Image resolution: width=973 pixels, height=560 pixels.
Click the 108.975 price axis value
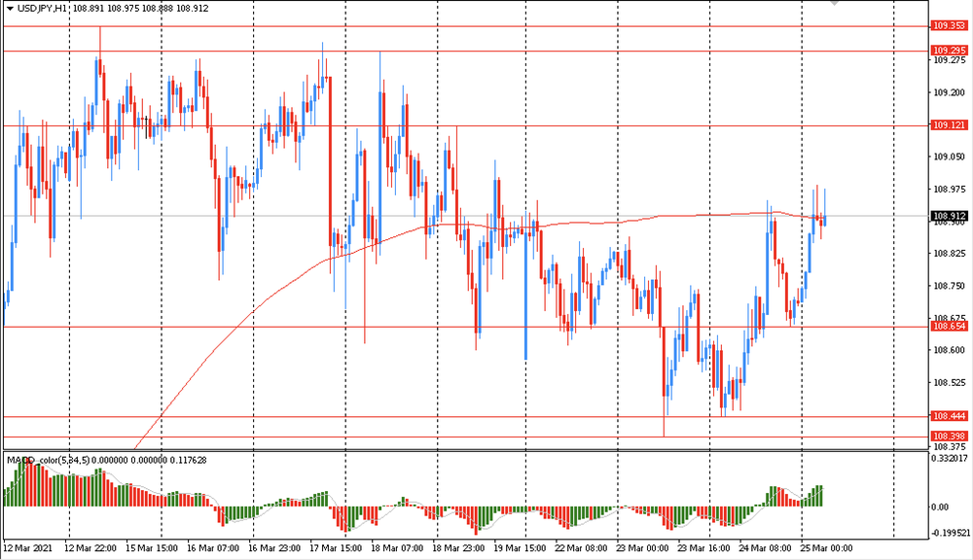pyautogui.click(x=950, y=190)
